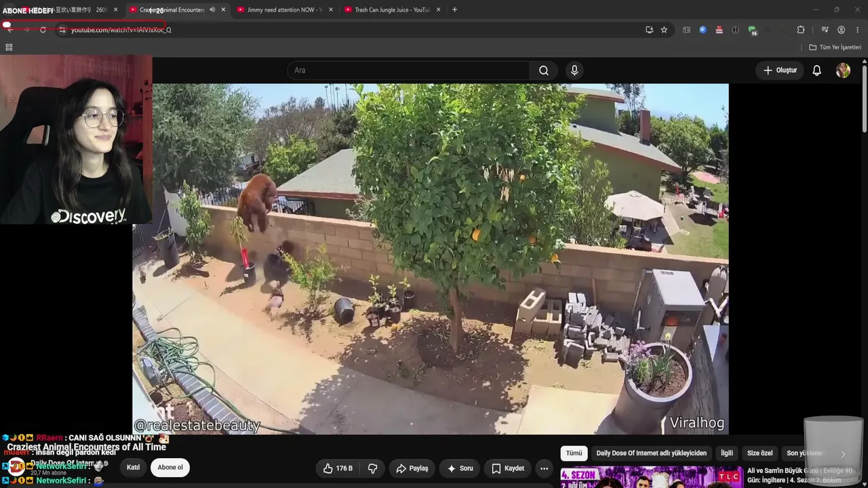Start voice search with the microphone icon
This screenshot has width=868, height=488.
tap(574, 70)
